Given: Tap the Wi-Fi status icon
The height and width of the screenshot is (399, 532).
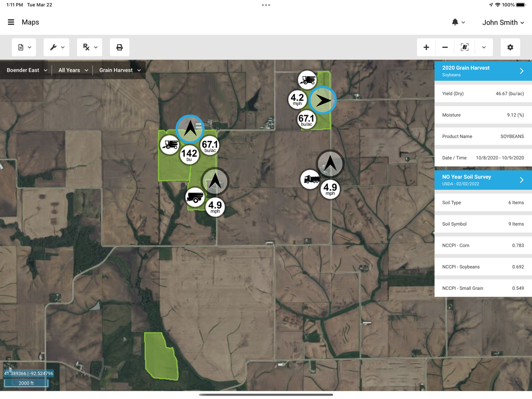Looking at the screenshot, I should (x=498, y=5).
